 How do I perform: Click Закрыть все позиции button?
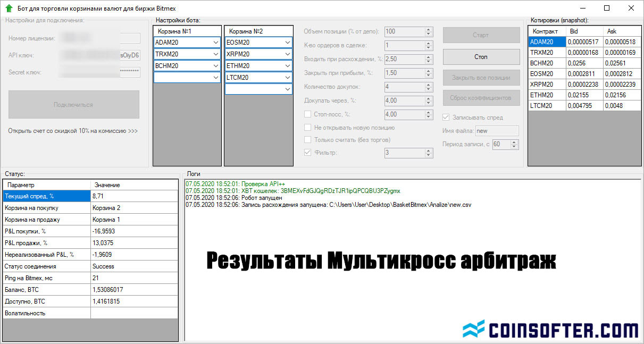(481, 78)
